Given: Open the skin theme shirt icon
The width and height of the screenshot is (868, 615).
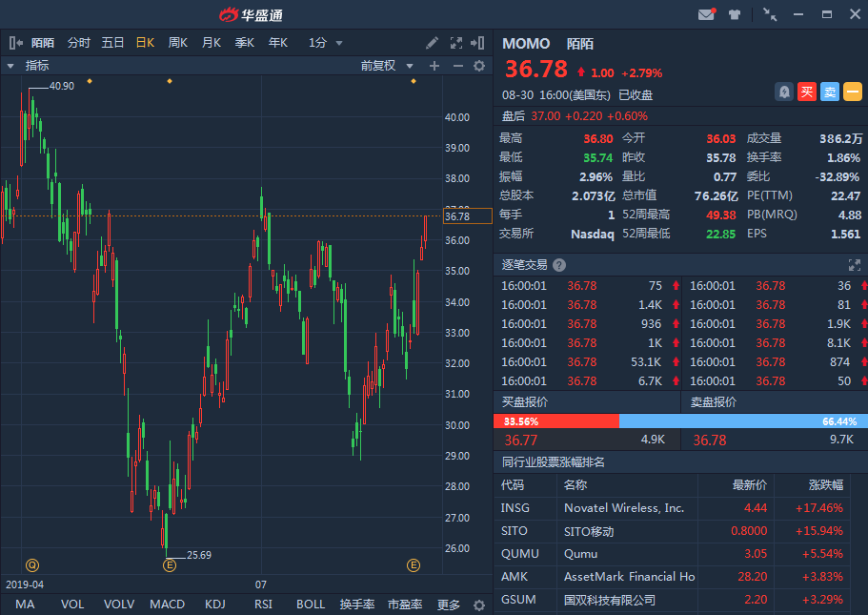Looking at the screenshot, I should [735, 15].
